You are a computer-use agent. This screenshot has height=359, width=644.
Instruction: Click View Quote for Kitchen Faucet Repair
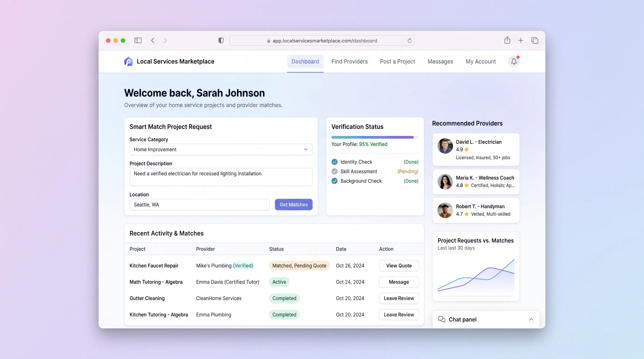(x=399, y=266)
